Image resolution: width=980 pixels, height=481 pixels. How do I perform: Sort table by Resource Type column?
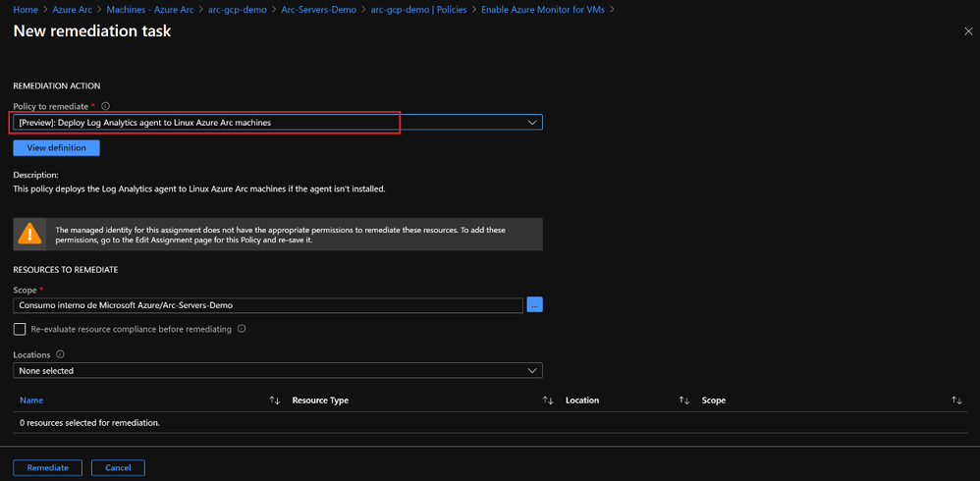click(x=548, y=401)
